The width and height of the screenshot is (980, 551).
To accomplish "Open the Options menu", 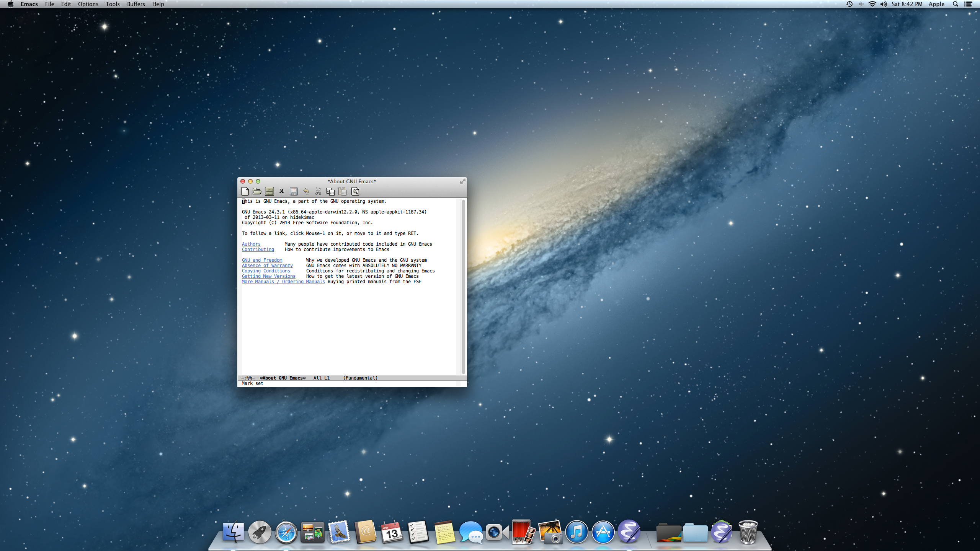I will coord(88,4).
